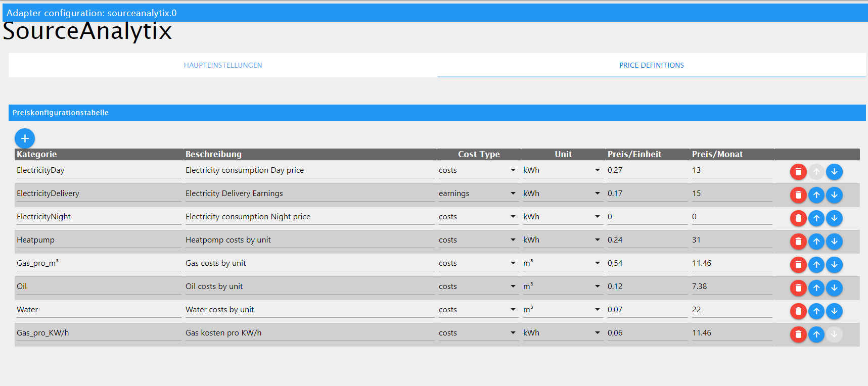
Task: Open the Price Definitions tab
Action: [x=652, y=65]
